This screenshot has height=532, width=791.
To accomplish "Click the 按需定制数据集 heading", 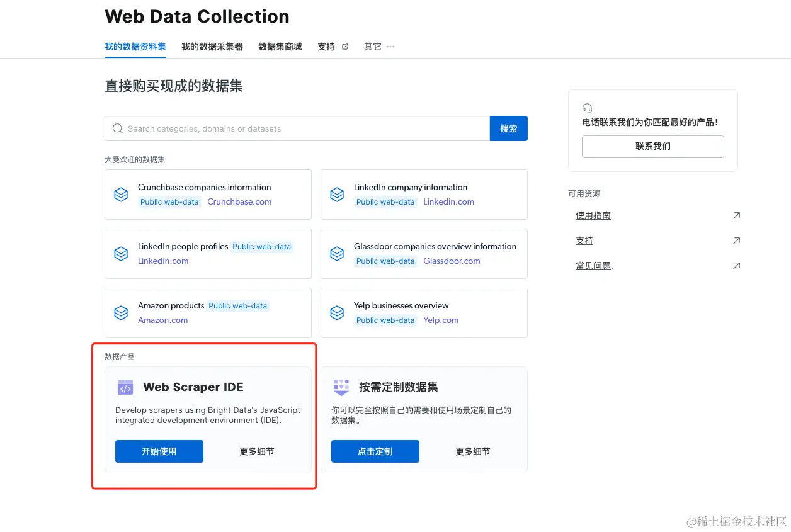I will [x=399, y=387].
